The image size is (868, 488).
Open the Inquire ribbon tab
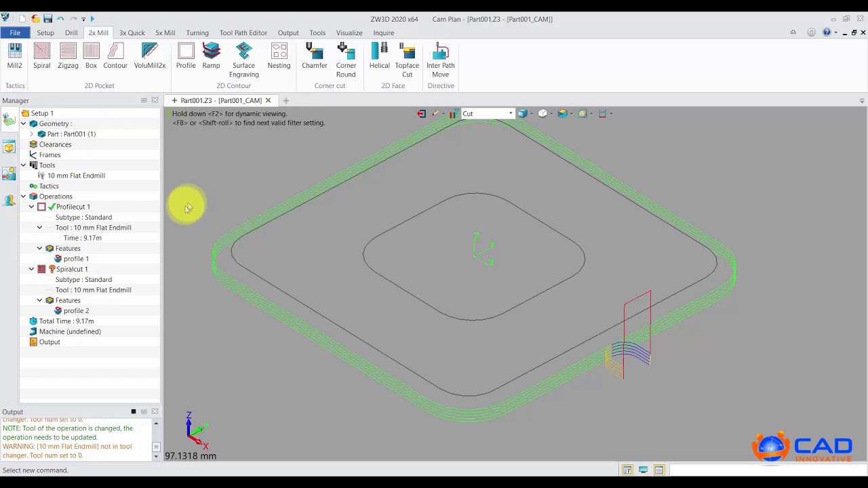click(383, 33)
